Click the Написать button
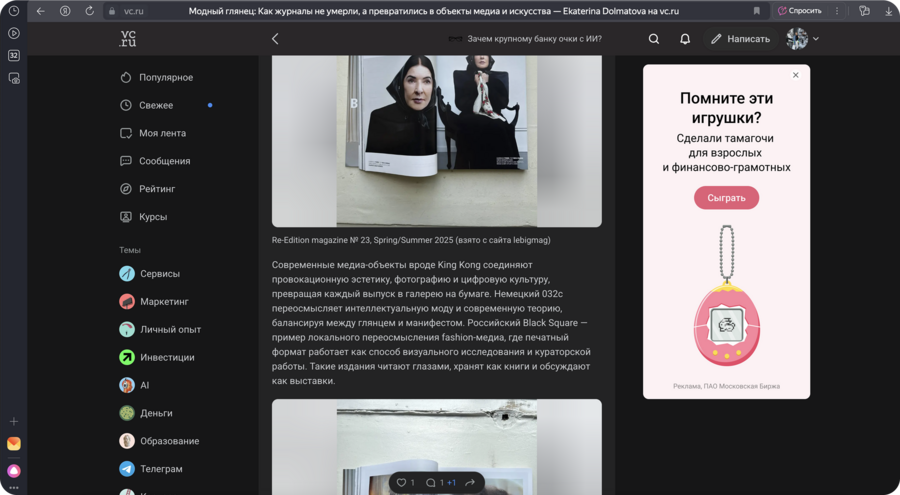The width and height of the screenshot is (900, 495). tap(740, 38)
